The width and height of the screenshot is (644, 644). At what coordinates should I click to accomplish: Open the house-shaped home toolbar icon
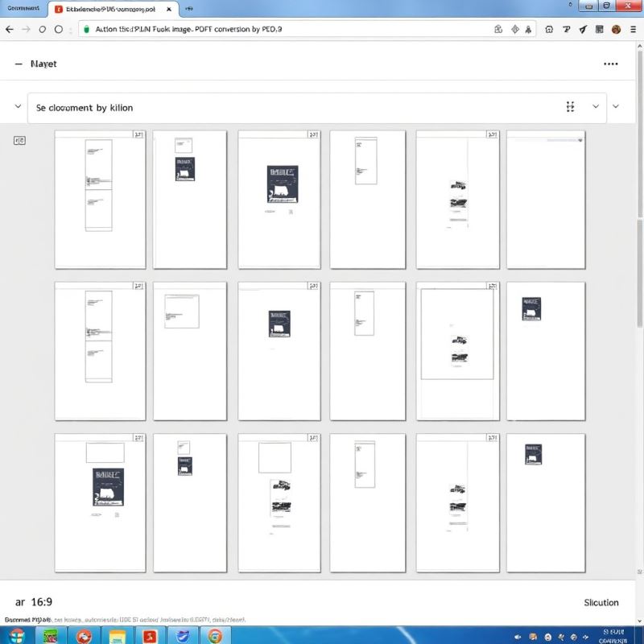[549, 29]
